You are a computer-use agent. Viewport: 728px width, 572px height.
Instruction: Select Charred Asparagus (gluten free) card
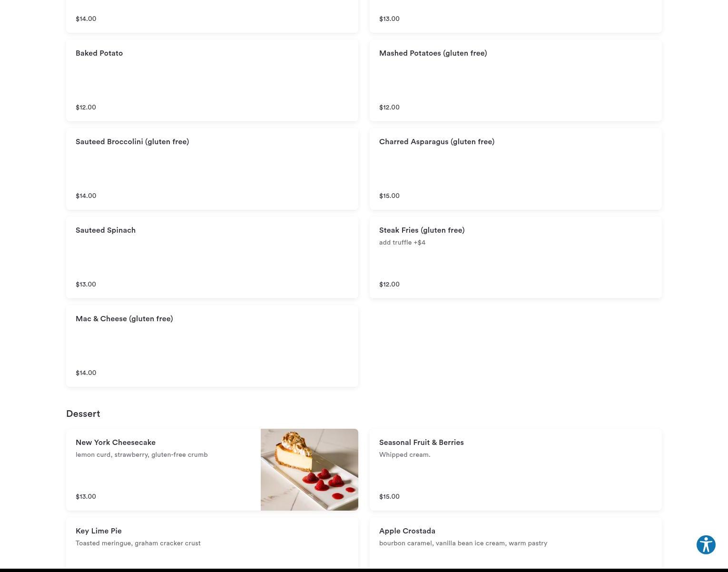click(x=516, y=169)
